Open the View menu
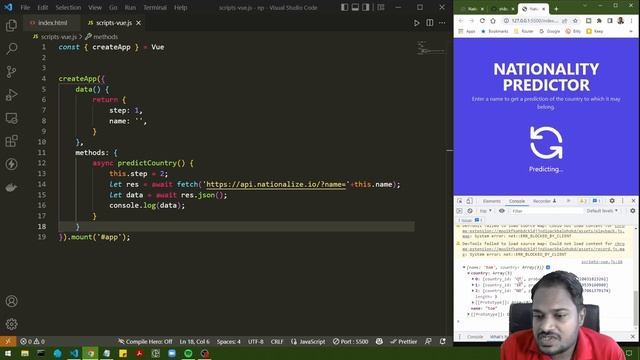 (x=95, y=7)
